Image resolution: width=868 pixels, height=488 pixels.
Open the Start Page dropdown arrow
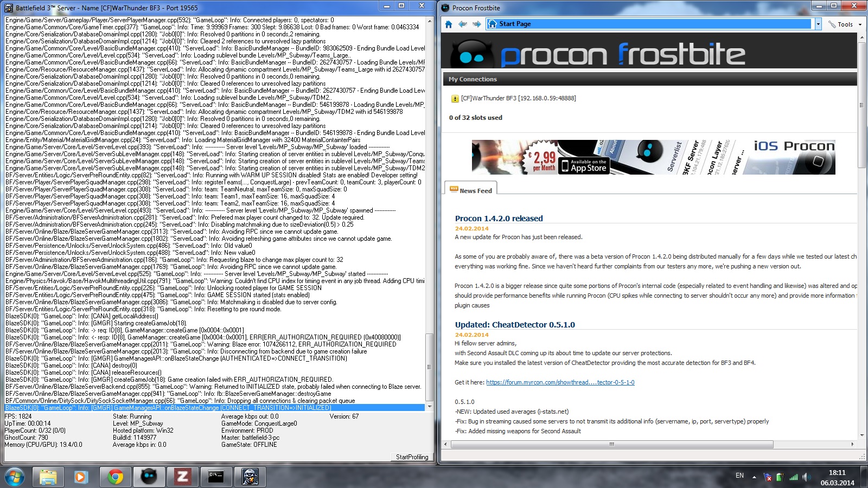818,24
